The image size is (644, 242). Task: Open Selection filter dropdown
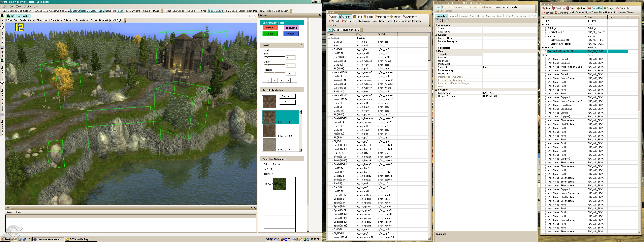coord(193,11)
